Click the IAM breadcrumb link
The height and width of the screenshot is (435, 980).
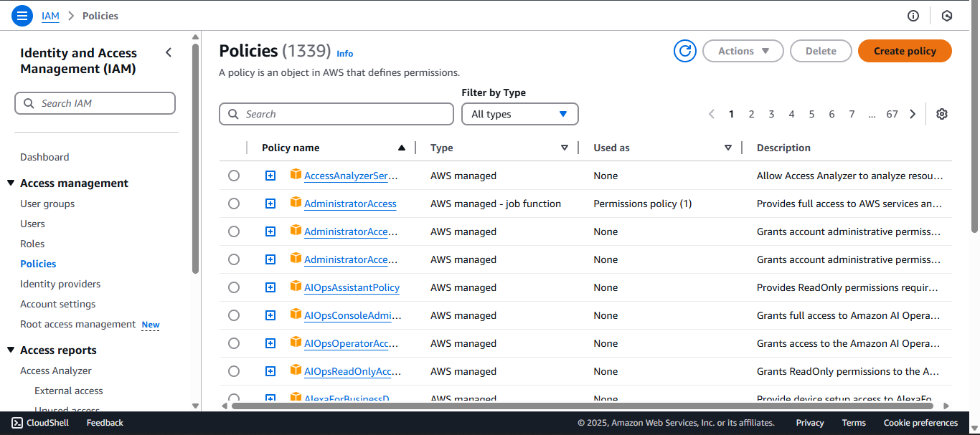[50, 16]
